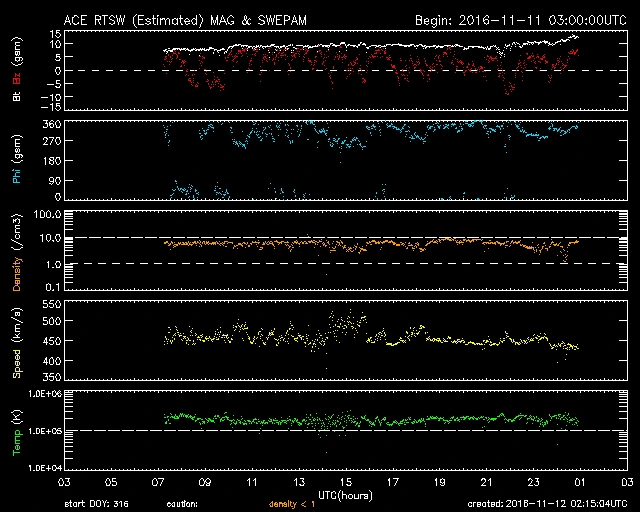Image resolution: width=640 pixels, height=512 pixels.
Task: Click the 1.0E+06 tick on Temp axis
Action: [46, 394]
